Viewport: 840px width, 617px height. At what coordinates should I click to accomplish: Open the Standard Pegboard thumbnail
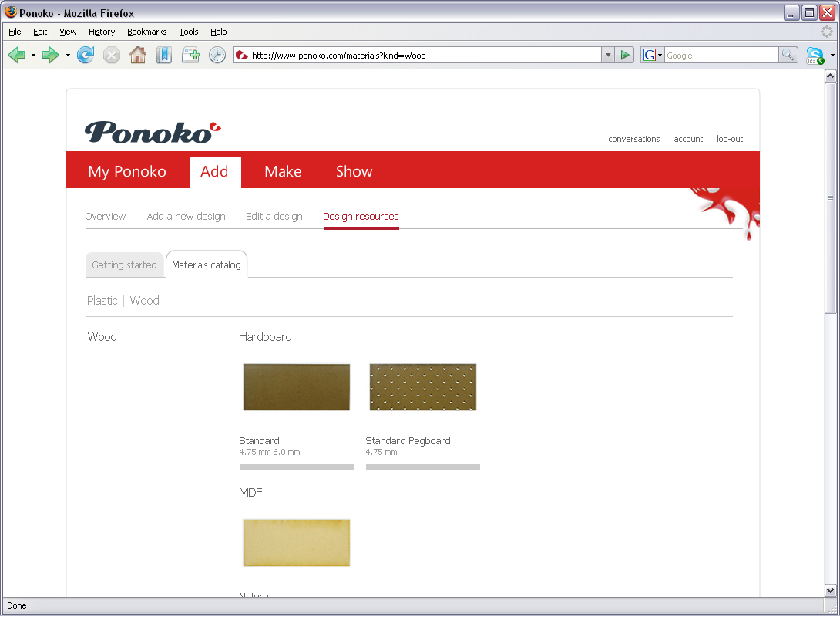pyautogui.click(x=422, y=387)
